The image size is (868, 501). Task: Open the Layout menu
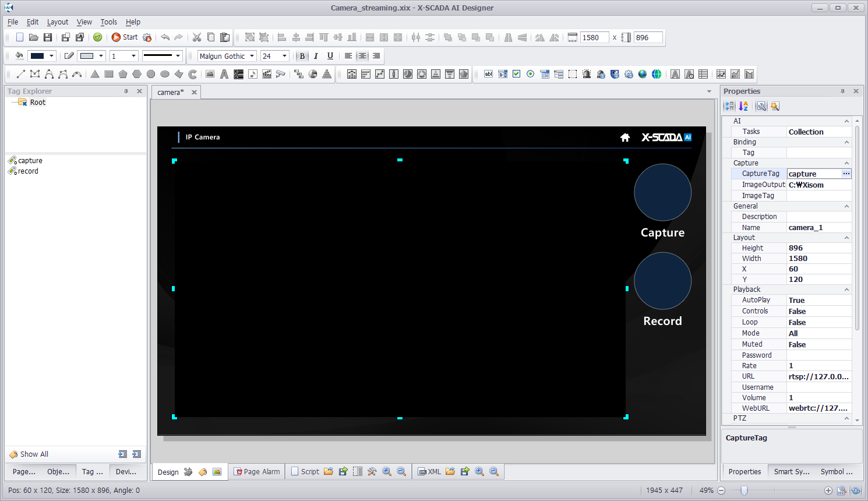coord(58,22)
